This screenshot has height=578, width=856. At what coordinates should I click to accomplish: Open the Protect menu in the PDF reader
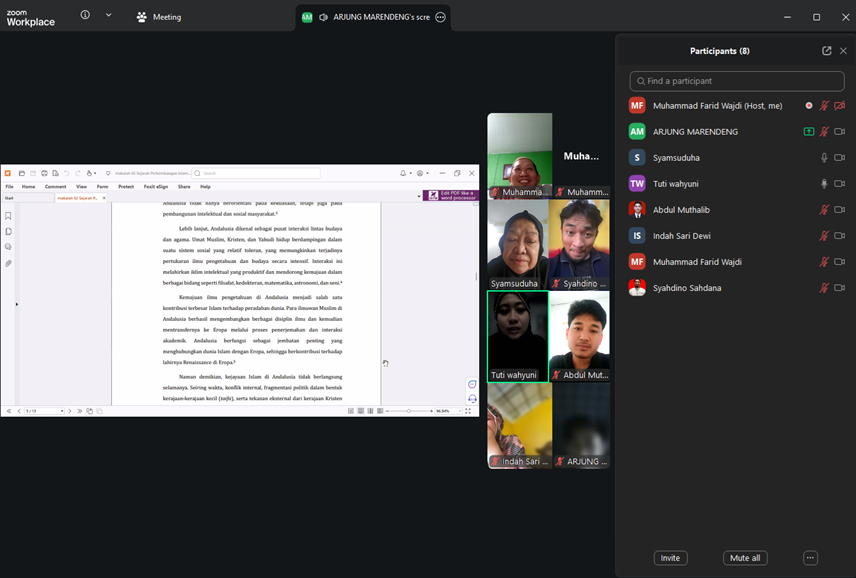126,187
